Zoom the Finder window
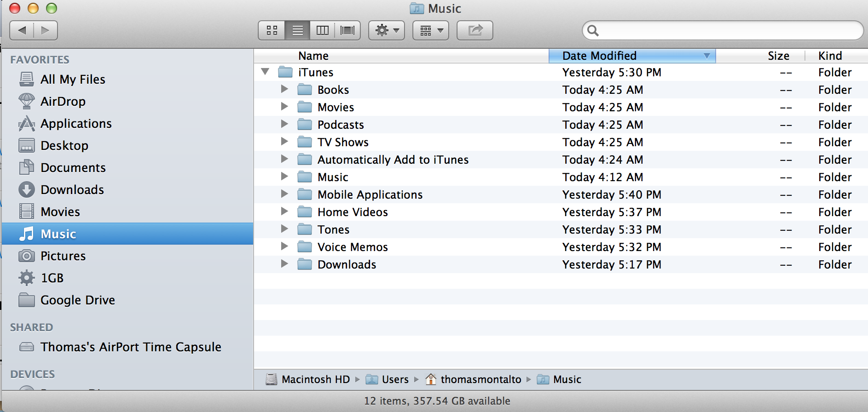The width and height of the screenshot is (868, 412). click(x=52, y=8)
